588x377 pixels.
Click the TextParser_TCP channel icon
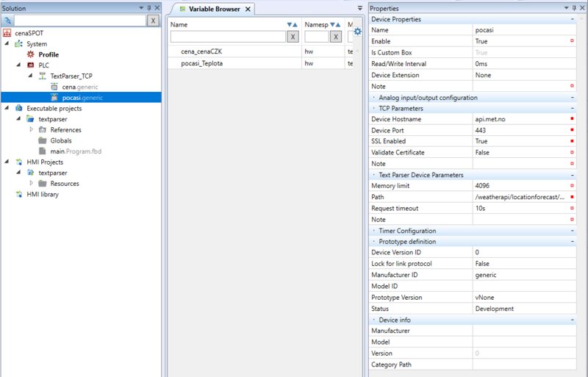point(42,76)
